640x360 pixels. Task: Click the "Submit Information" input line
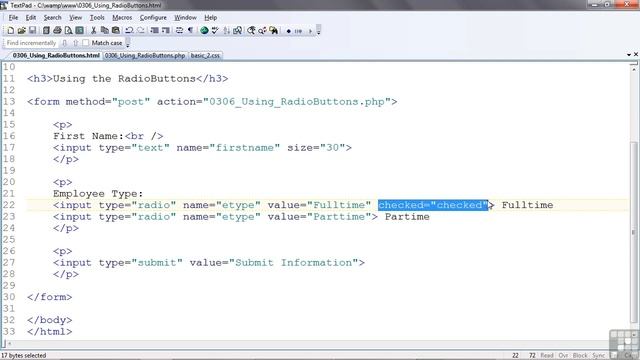tap(209, 262)
